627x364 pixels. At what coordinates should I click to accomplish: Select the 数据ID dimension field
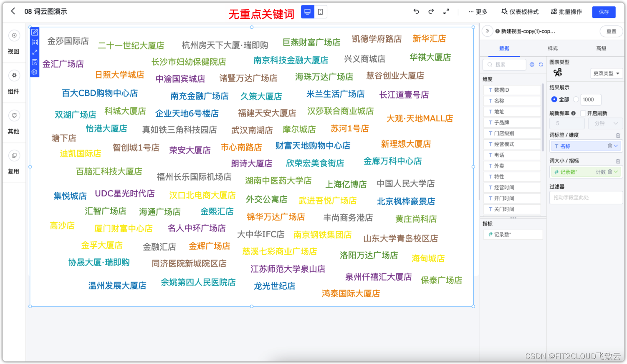pos(512,90)
